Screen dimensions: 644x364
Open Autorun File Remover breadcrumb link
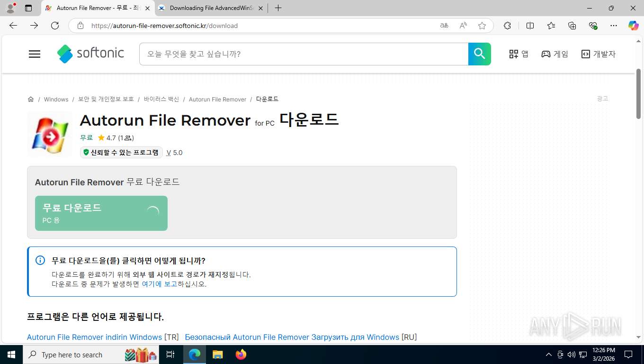click(217, 99)
